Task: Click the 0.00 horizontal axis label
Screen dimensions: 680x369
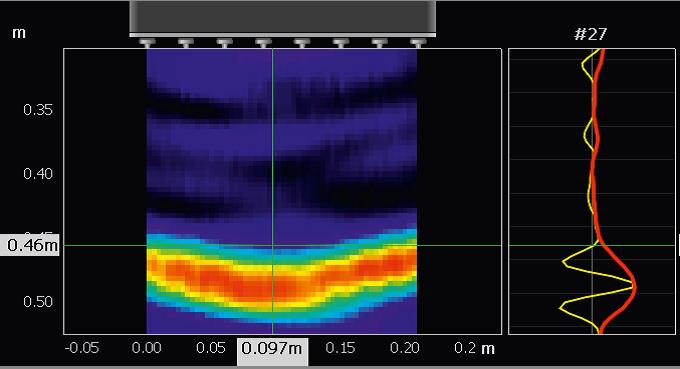Action: click(x=146, y=348)
